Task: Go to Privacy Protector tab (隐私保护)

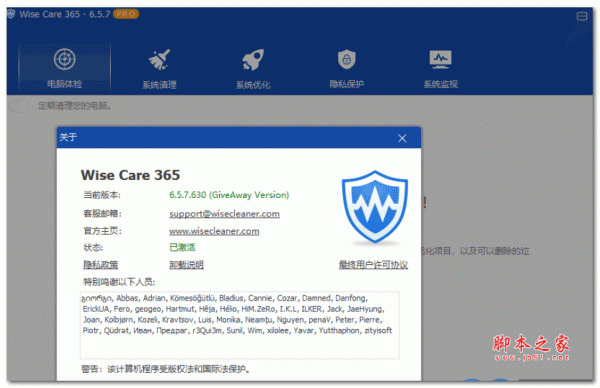Action: coord(347,68)
